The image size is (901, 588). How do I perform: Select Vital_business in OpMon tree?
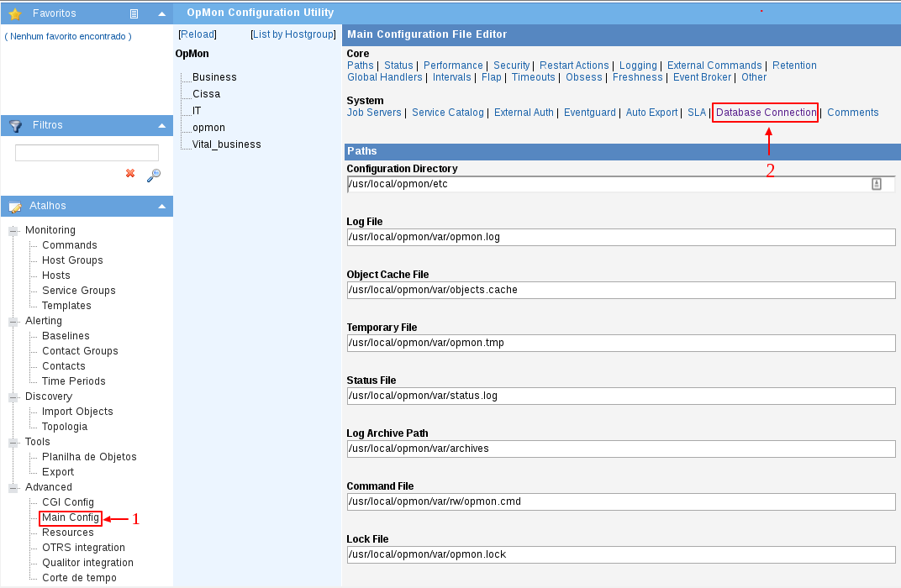point(226,144)
